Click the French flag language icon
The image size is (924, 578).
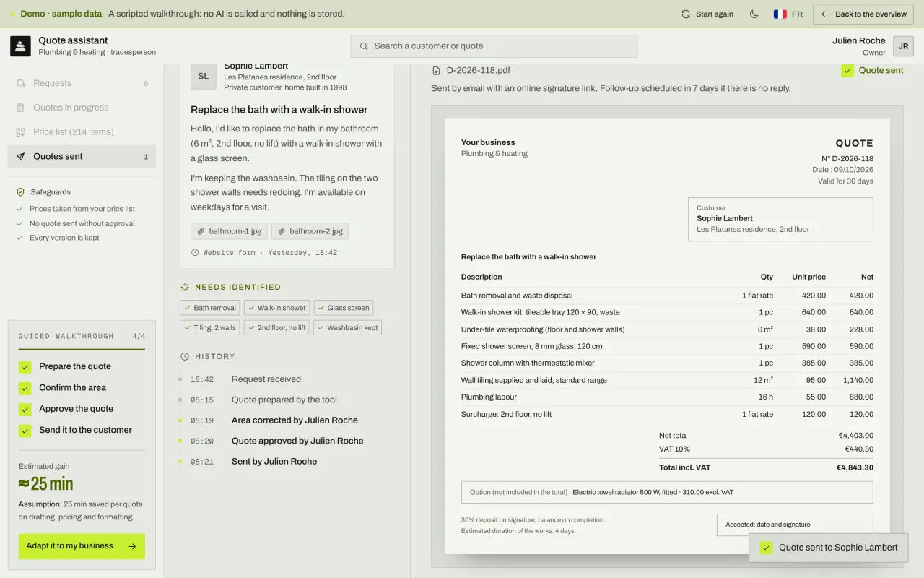point(780,14)
